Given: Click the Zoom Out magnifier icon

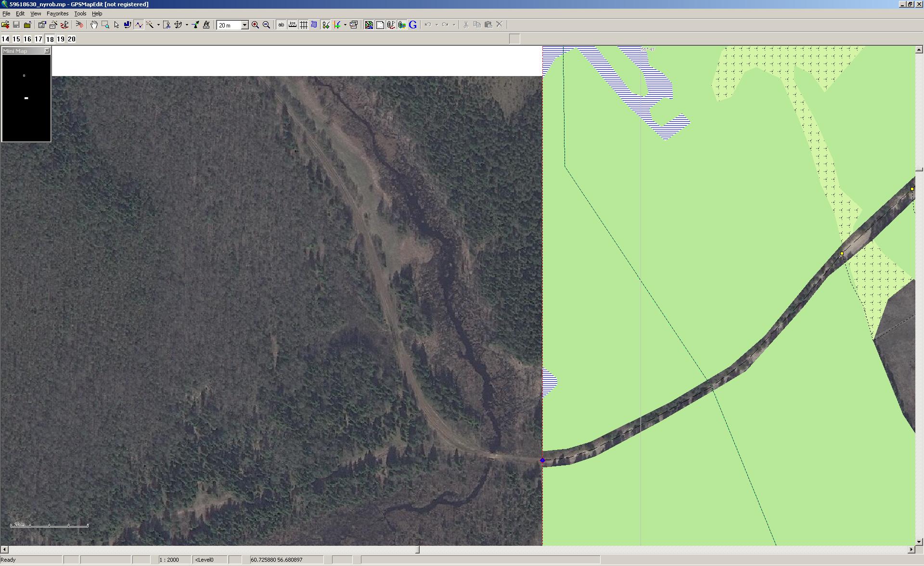Looking at the screenshot, I should pos(266,25).
